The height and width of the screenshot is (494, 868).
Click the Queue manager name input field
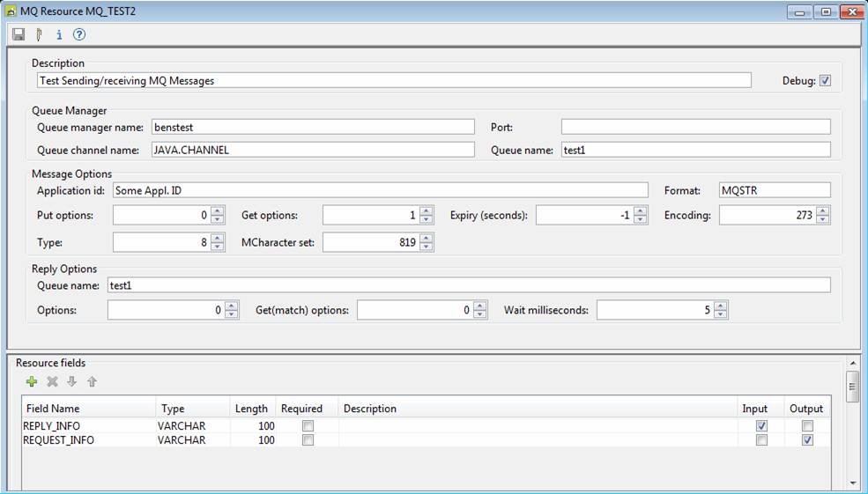tap(313, 127)
